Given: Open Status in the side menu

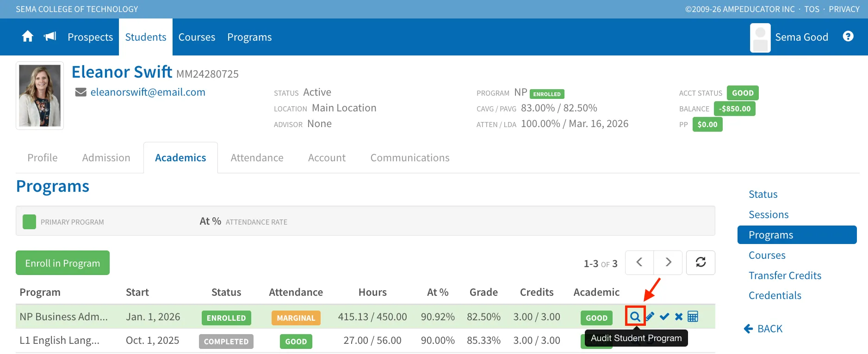Looking at the screenshot, I should 763,194.
